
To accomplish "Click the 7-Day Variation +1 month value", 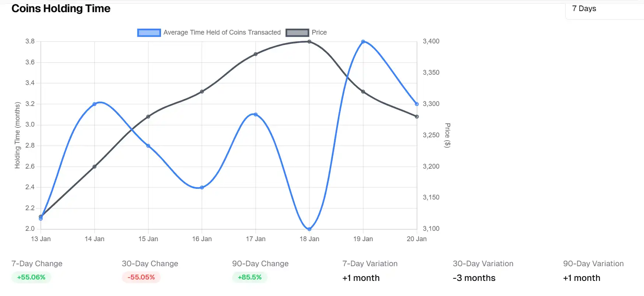I will pyautogui.click(x=361, y=278).
